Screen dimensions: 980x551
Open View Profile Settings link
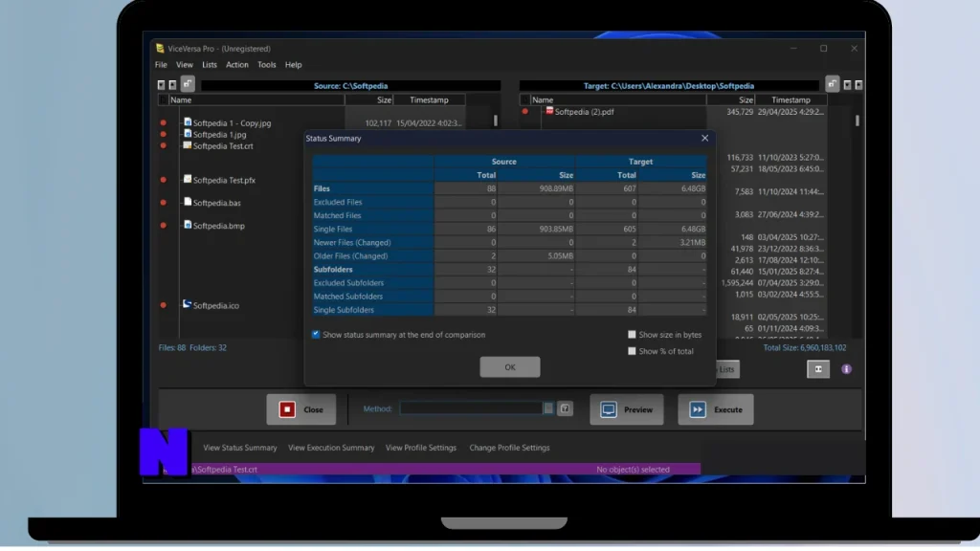point(421,448)
